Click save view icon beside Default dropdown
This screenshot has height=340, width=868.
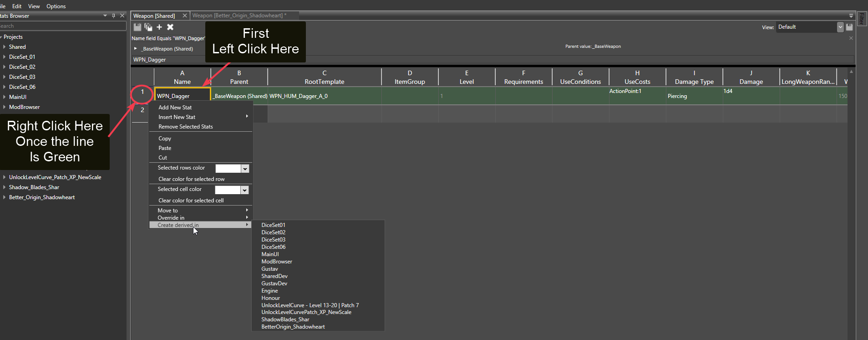point(849,27)
